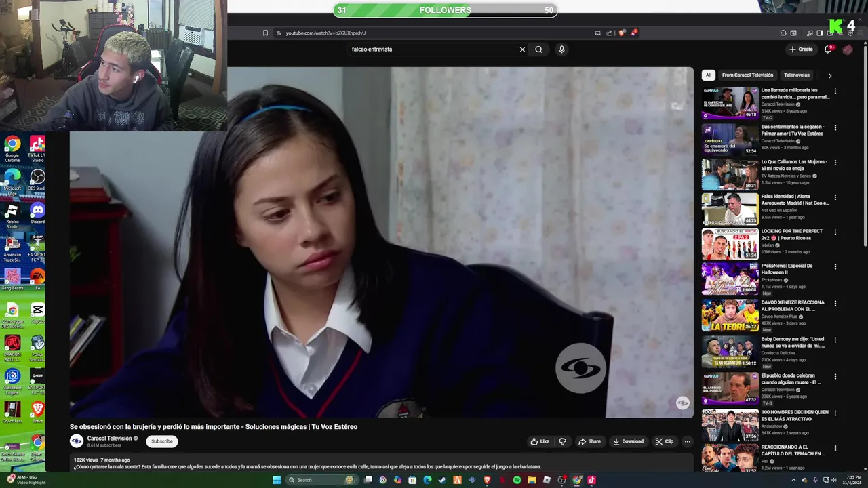The height and width of the screenshot is (488, 868).
Task: Open Cry of Fear desktop icon
Action: (12, 412)
